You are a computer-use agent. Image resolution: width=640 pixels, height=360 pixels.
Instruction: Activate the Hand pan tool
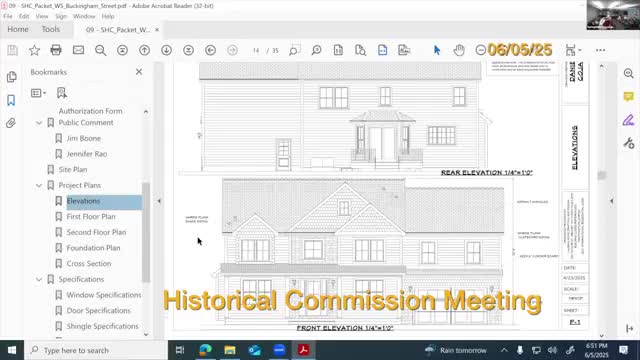pos(459,50)
